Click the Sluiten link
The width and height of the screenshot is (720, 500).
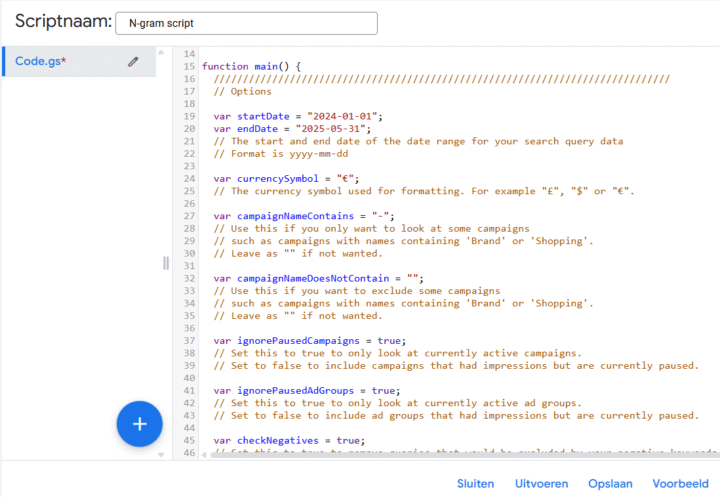point(475,483)
